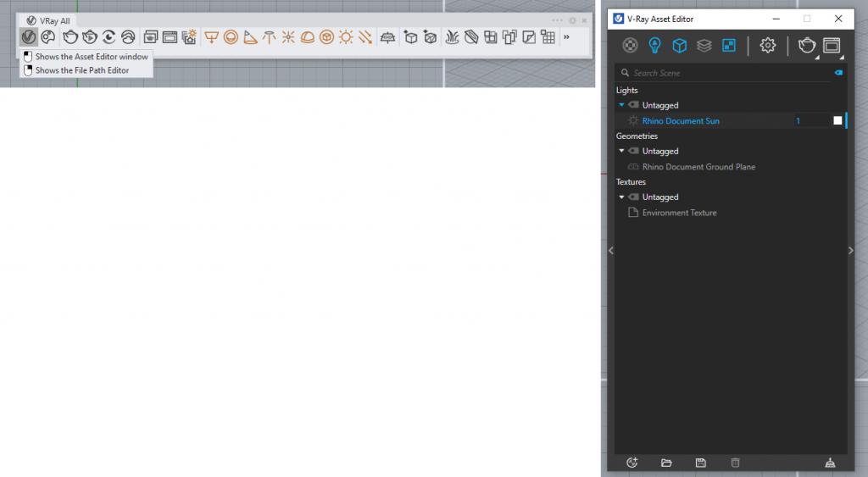
Task: Collapse the Untagged group under Lights
Action: coord(621,105)
